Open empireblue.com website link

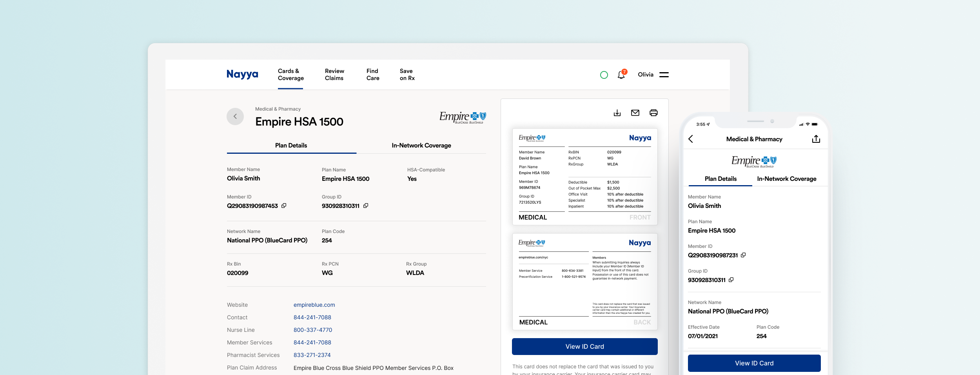pos(314,305)
